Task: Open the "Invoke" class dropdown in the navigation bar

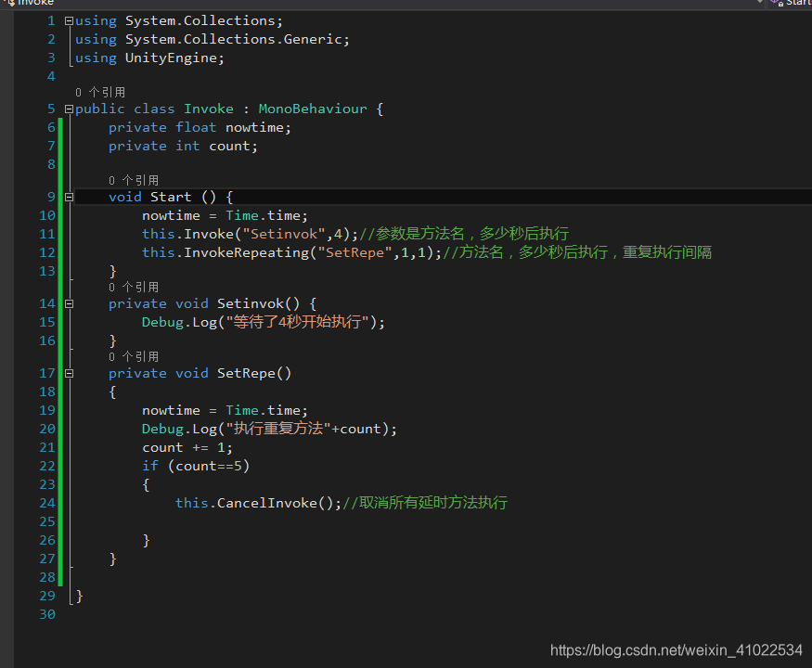Action: 37,4
